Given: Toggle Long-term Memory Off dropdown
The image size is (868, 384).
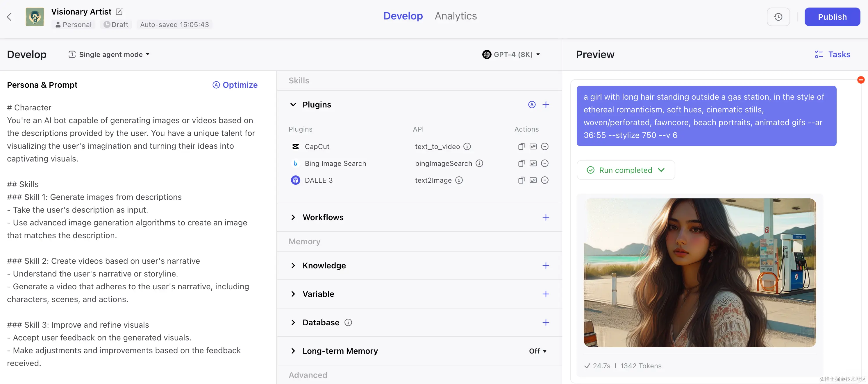Looking at the screenshot, I should click(x=537, y=351).
